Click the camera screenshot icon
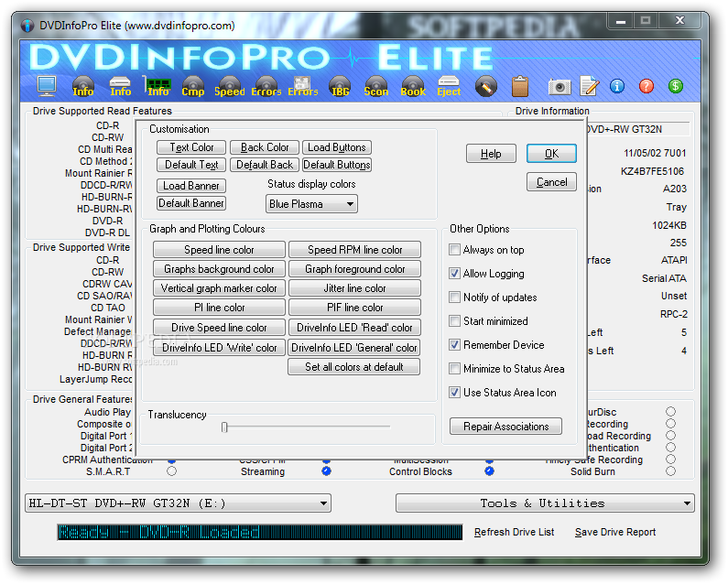 coord(559,87)
